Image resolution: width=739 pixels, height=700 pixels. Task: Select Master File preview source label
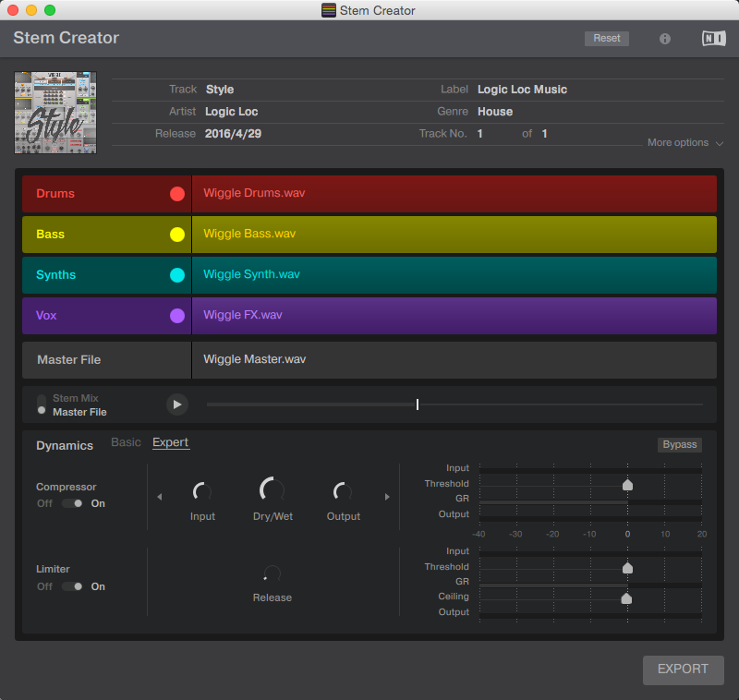(x=79, y=412)
